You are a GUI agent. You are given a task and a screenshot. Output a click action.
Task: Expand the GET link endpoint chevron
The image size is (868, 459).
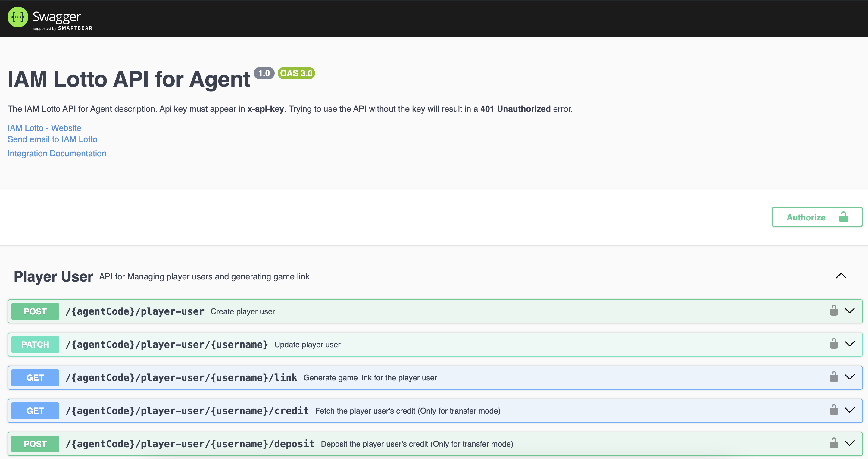coord(849,377)
